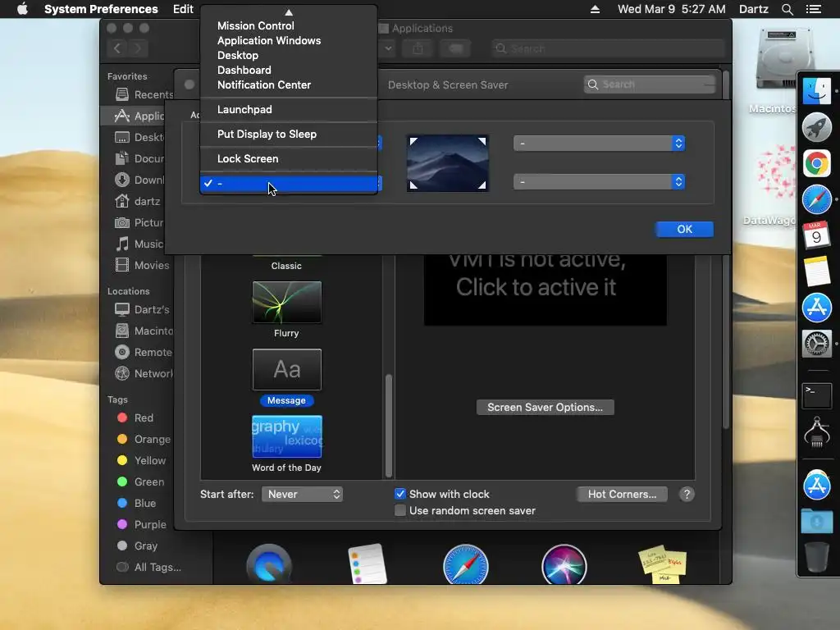Viewport: 840px width, 630px height.
Task: Select Word of the Day screen saver
Action: click(286, 436)
